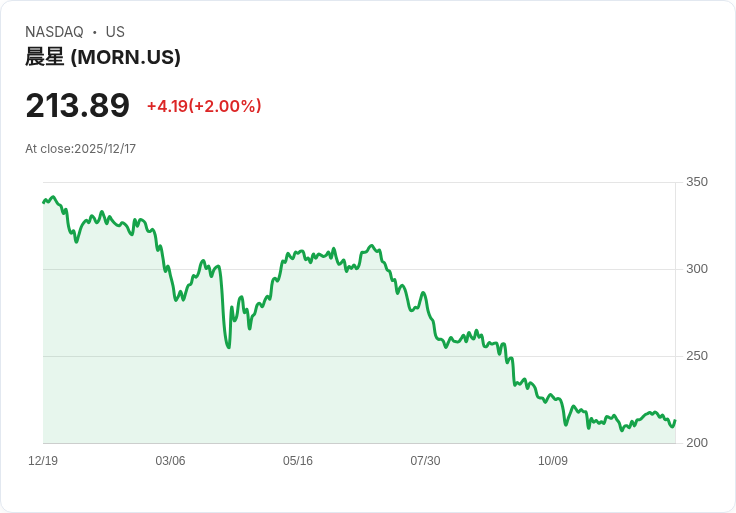Viewport: 736px width, 513px height.
Task: Click the 350 price axis label
Action: 696,182
